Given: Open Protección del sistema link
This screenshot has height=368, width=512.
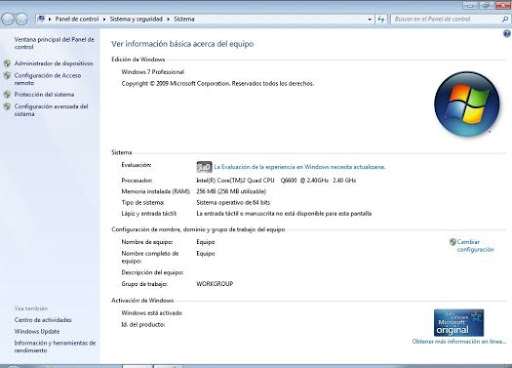Looking at the screenshot, I should (44, 94).
